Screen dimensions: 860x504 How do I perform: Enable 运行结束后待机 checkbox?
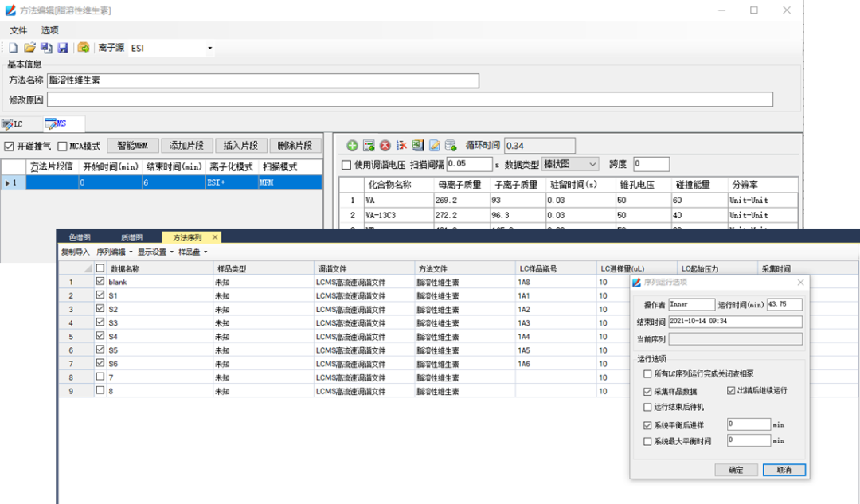[647, 407]
